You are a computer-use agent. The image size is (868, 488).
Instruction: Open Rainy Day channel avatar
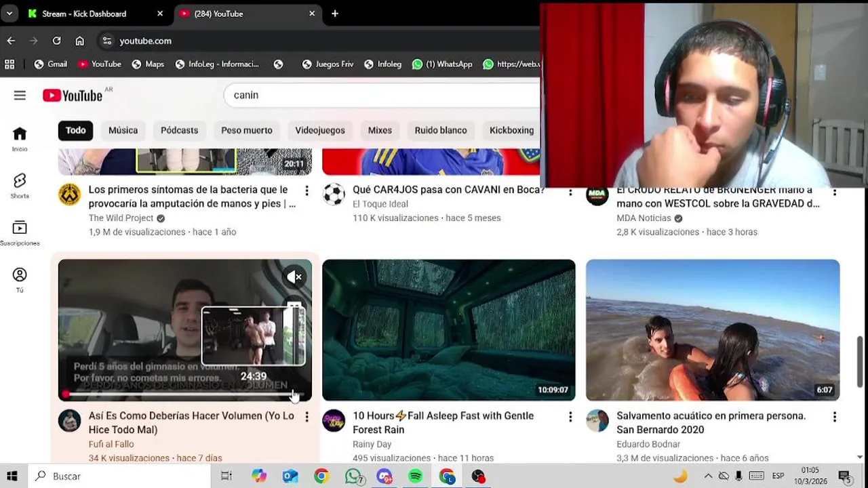[x=334, y=420]
